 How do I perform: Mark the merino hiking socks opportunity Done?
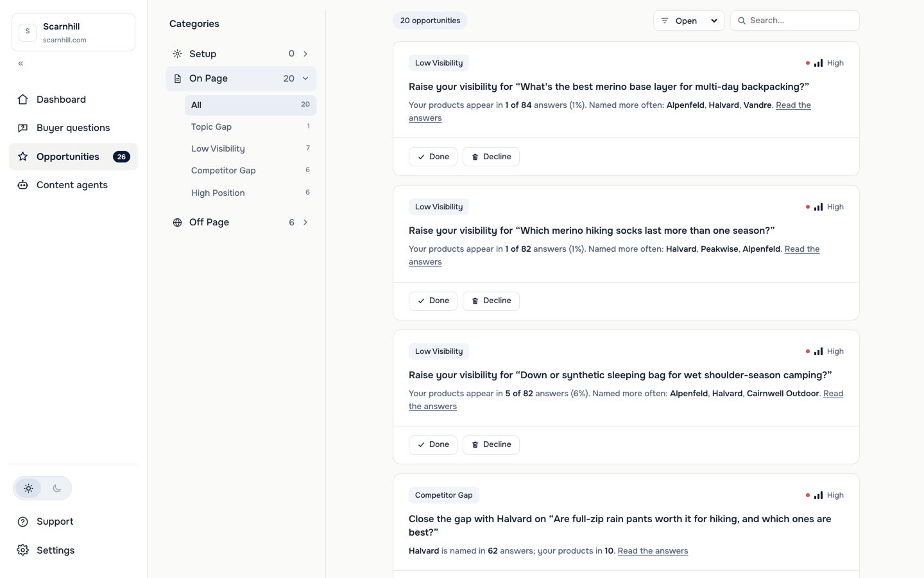[433, 301]
